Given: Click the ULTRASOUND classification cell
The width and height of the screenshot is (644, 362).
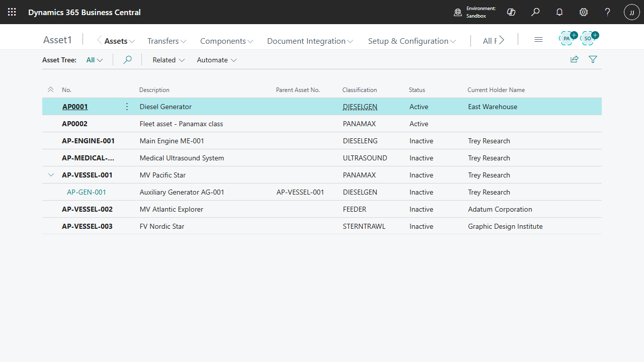Looking at the screenshot, I should coord(365,158).
